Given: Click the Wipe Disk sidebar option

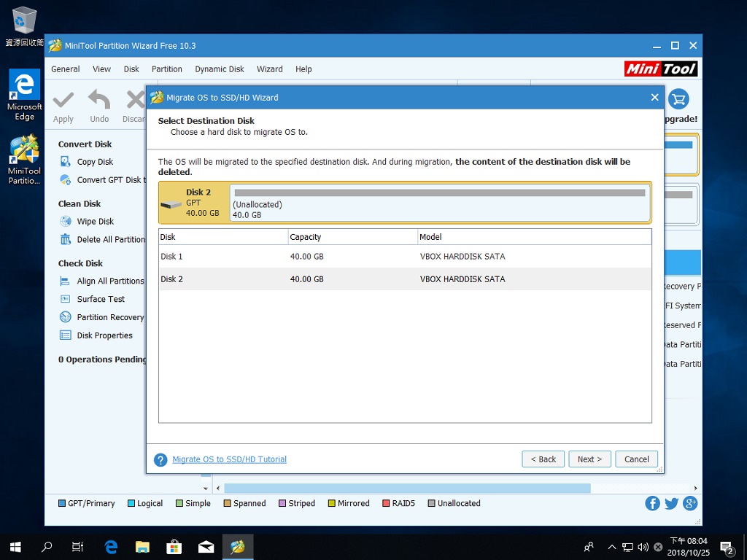Looking at the screenshot, I should (x=96, y=221).
